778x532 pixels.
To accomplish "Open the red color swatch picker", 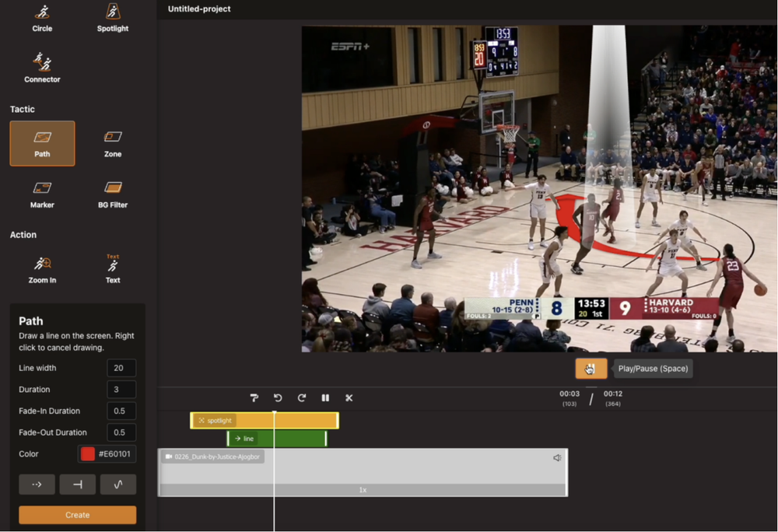I will tap(88, 453).
